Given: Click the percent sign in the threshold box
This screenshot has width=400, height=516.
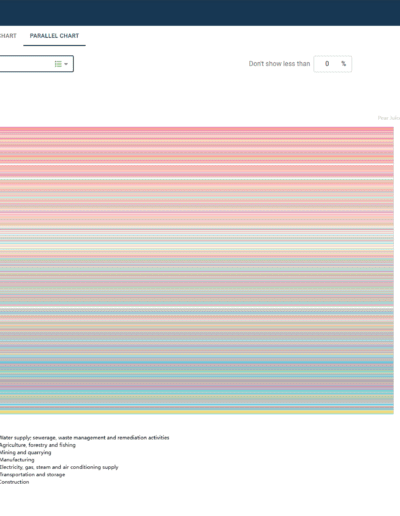Looking at the screenshot, I should pos(343,64).
